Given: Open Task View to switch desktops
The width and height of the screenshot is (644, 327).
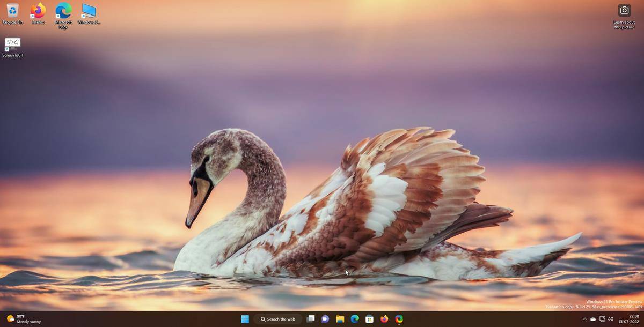Looking at the screenshot, I should coord(311,319).
